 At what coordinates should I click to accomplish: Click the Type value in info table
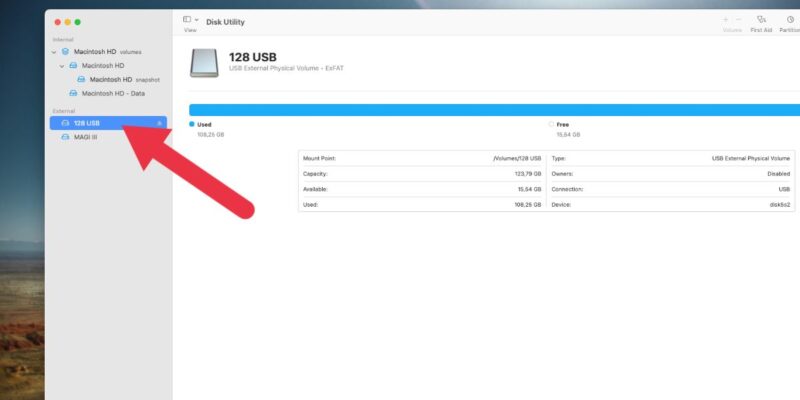coord(751,159)
